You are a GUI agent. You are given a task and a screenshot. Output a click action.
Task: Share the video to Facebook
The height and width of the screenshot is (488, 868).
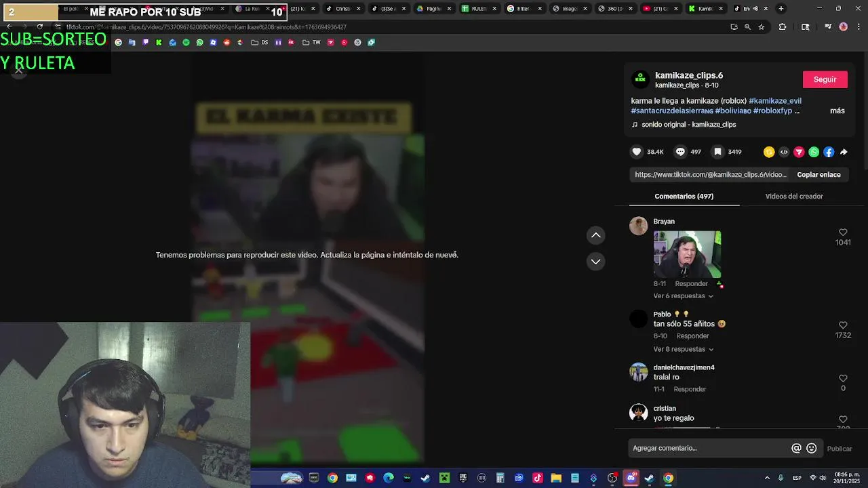[x=829, y=152]
